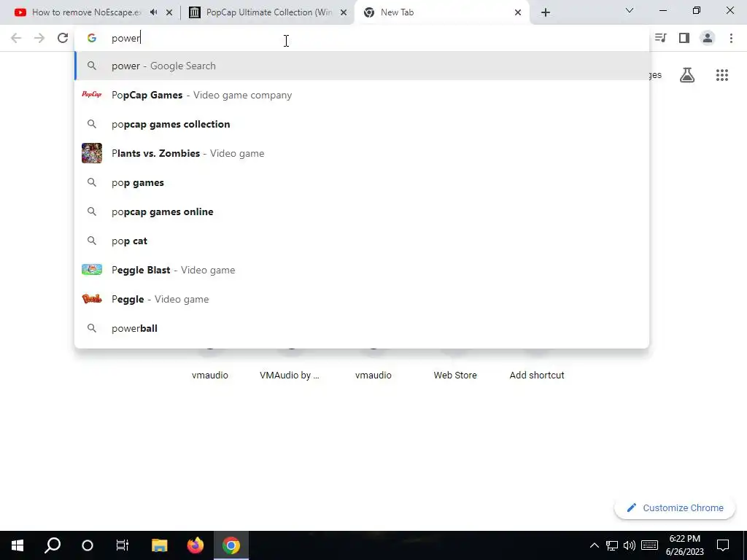Viewport: 747px width, 560px height.
Task: Open the Chrome side panel
Action: point(684,38)
